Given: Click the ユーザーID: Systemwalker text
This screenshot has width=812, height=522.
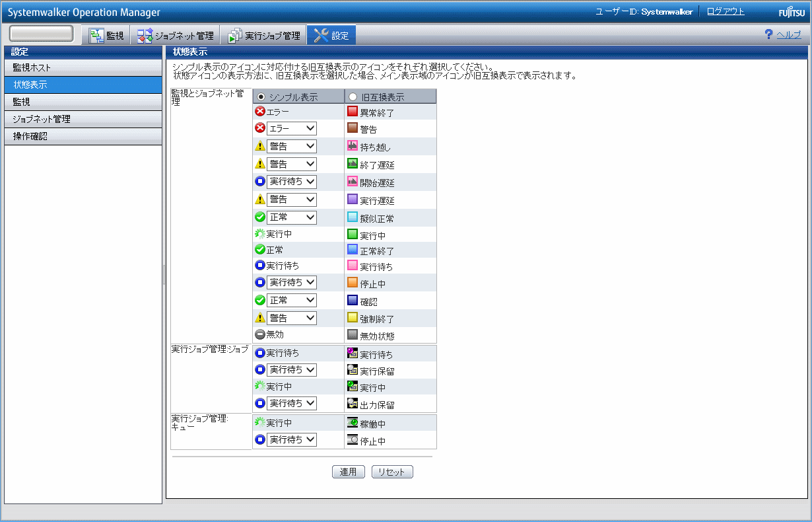Looking at the screenshot, I should [644, 12].
